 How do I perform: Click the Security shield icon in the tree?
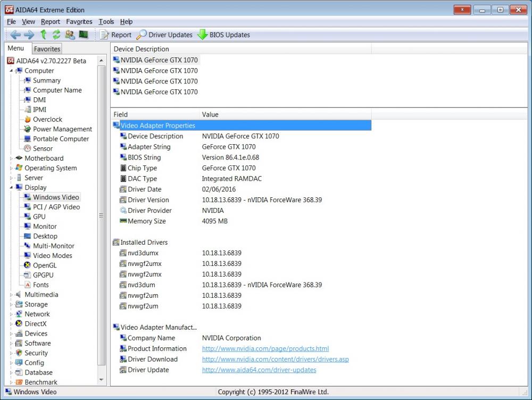19,353
